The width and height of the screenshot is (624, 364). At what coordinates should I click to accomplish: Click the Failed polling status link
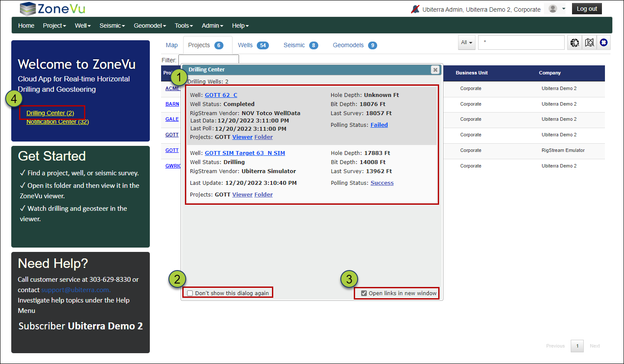(379, 125)
